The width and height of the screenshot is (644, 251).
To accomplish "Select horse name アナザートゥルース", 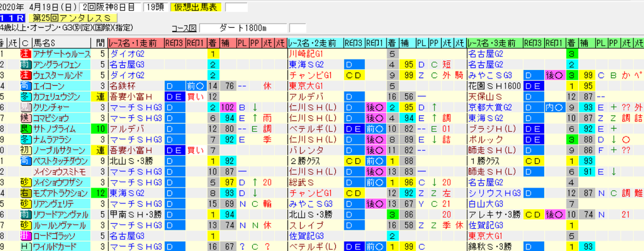I will pyautogui.click(x=62, y=54).
